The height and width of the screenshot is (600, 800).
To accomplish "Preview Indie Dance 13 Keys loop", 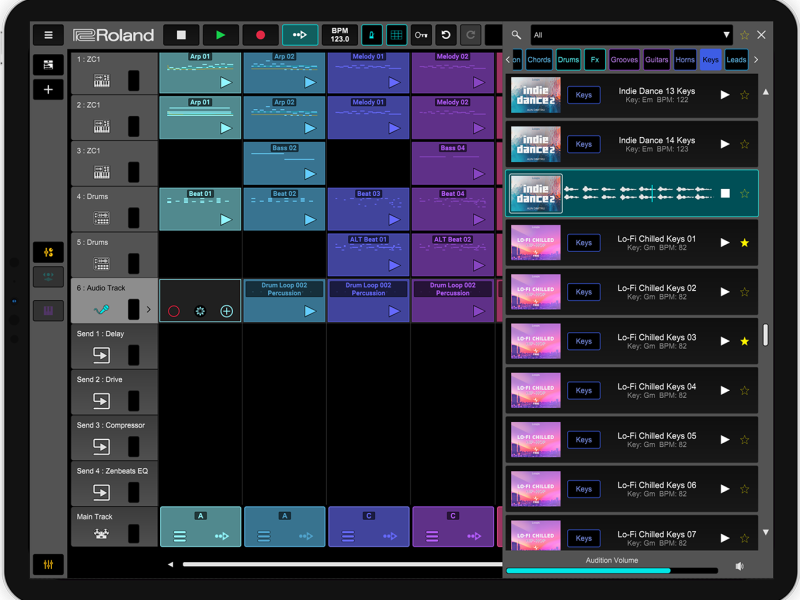I will click(x=725, y=95).
